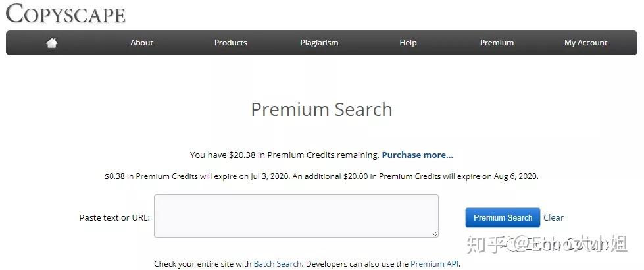
Task: Follow the Purchase more... link
Action: click(x=417, y=155)
